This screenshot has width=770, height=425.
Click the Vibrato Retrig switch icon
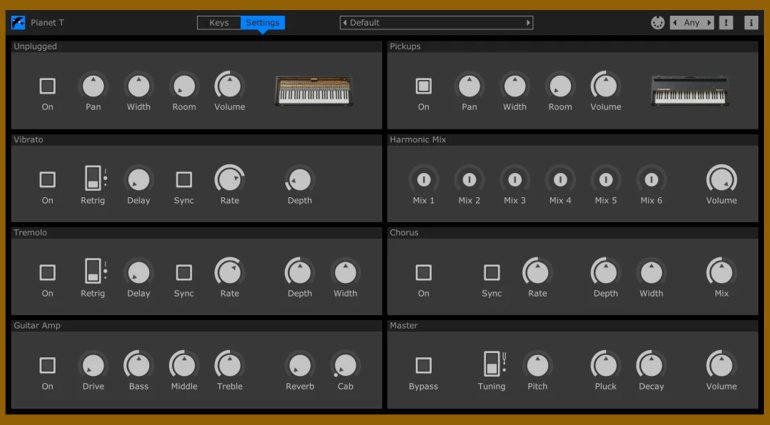tap(92, 179)
